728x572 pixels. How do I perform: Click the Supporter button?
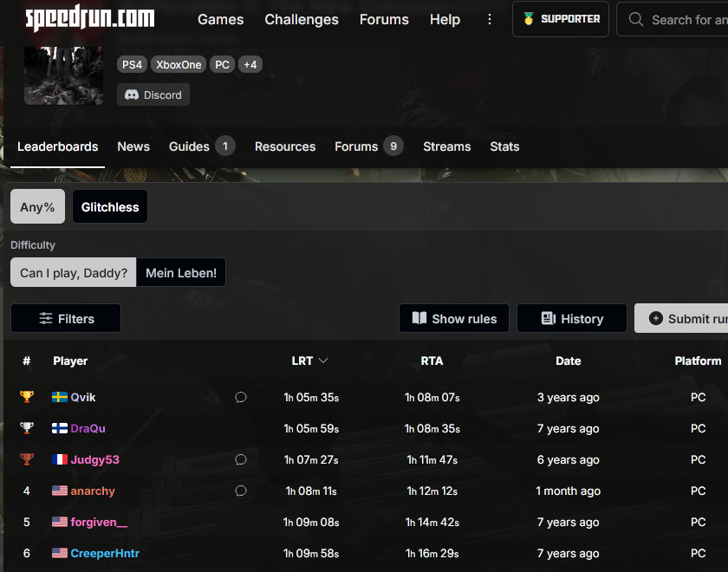pos(561,19)
